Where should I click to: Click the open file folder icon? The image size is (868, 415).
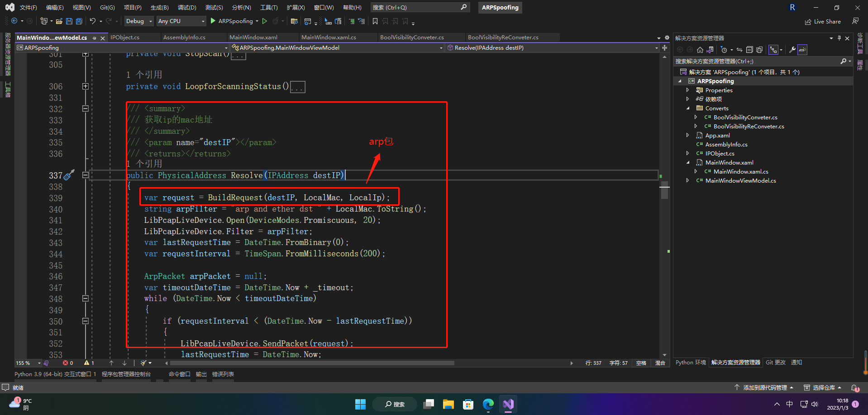click(59, 21)
